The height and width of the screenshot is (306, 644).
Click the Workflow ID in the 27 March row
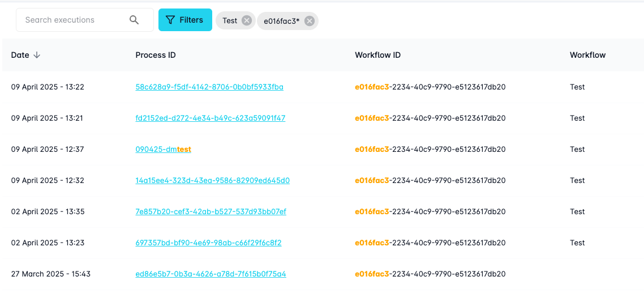pos(430,274)
